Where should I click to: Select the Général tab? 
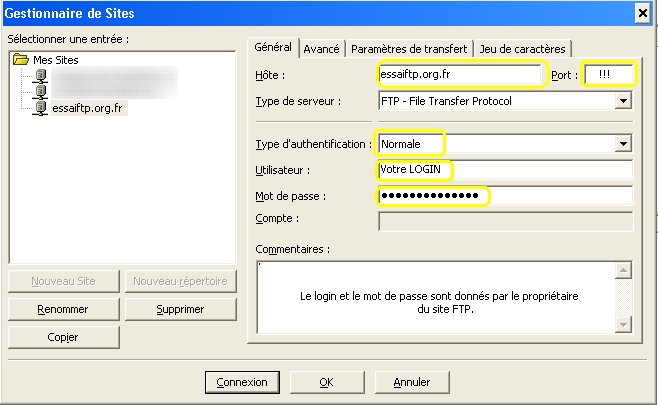pos(273,47)
